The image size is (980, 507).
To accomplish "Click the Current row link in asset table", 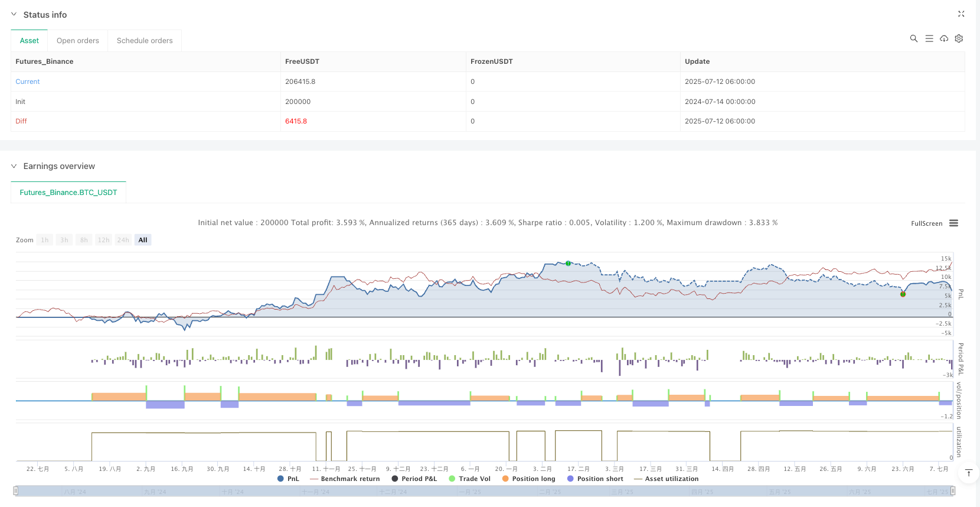I will (28, 82).
